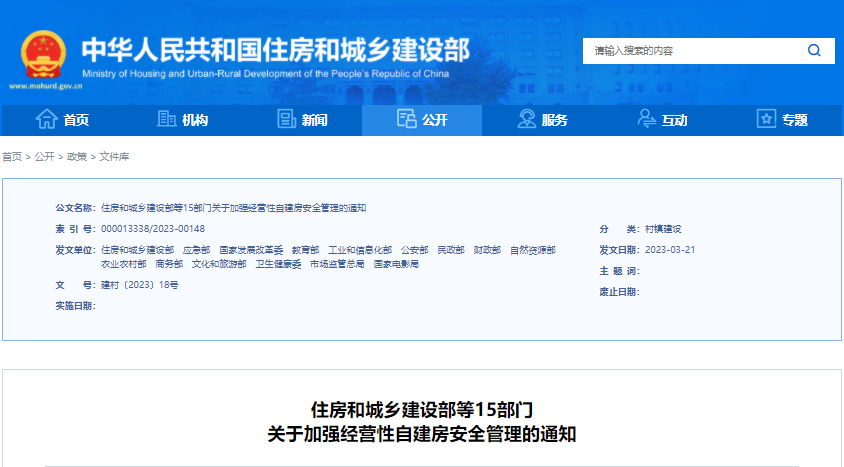The height and width of the screenshot is (467, 844).
Task: Click 国家电影局 in issuing units
Action: [396, 264]
